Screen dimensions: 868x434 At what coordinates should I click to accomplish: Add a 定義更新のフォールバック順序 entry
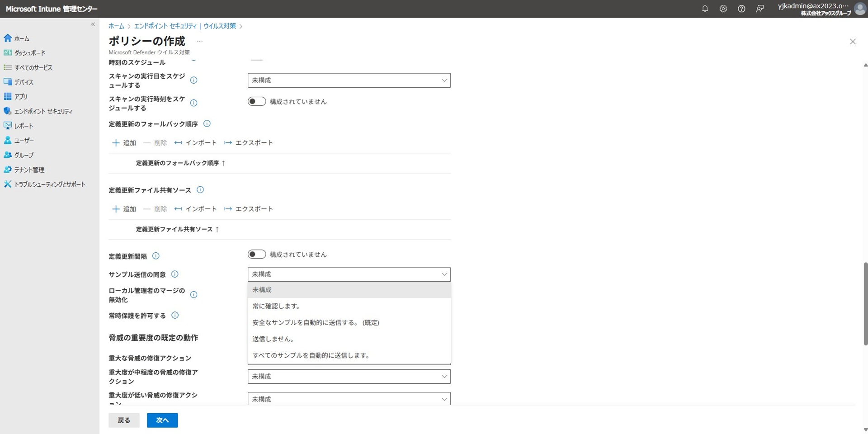click(x=124, y=143)
